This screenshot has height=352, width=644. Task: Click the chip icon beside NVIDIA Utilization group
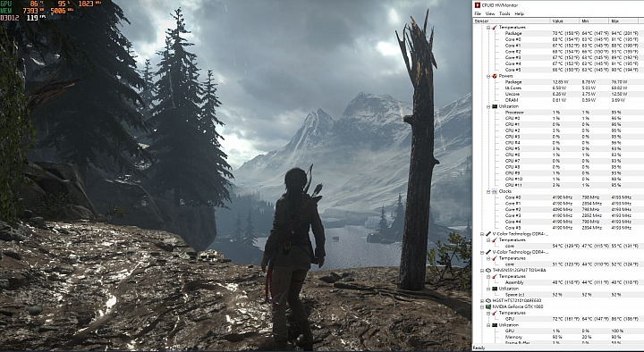pyautogui.click(x=495, y=325)
